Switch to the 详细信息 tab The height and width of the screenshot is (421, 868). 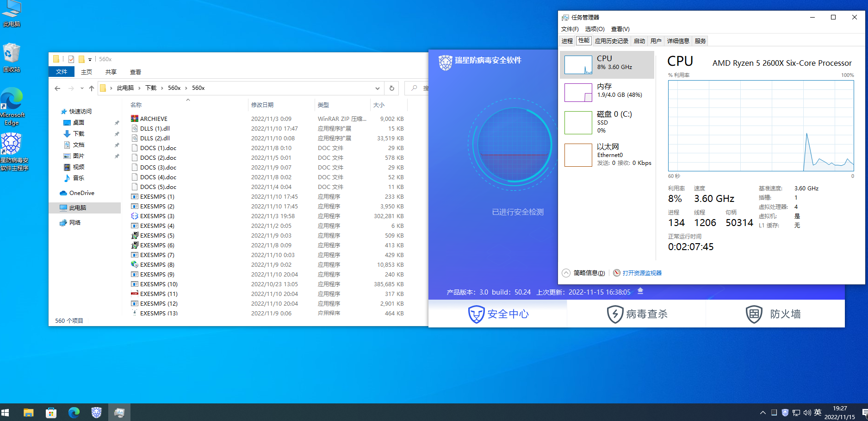678,41
